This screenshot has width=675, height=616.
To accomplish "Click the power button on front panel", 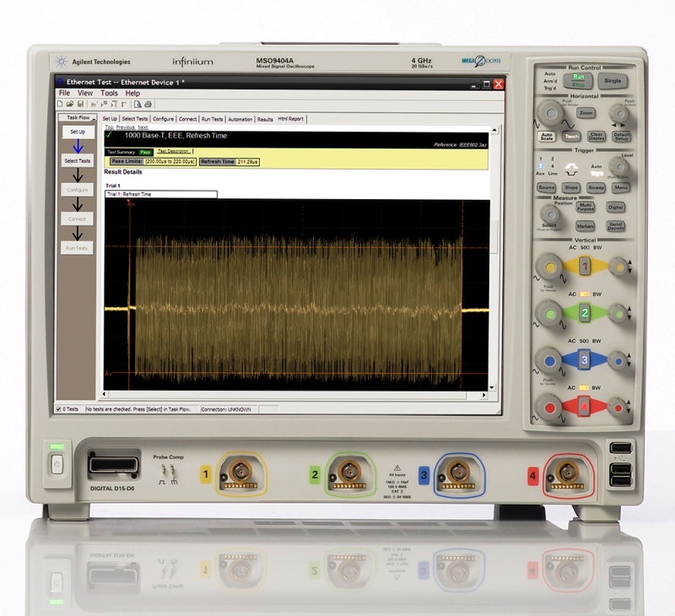I will tap(57, 464).
